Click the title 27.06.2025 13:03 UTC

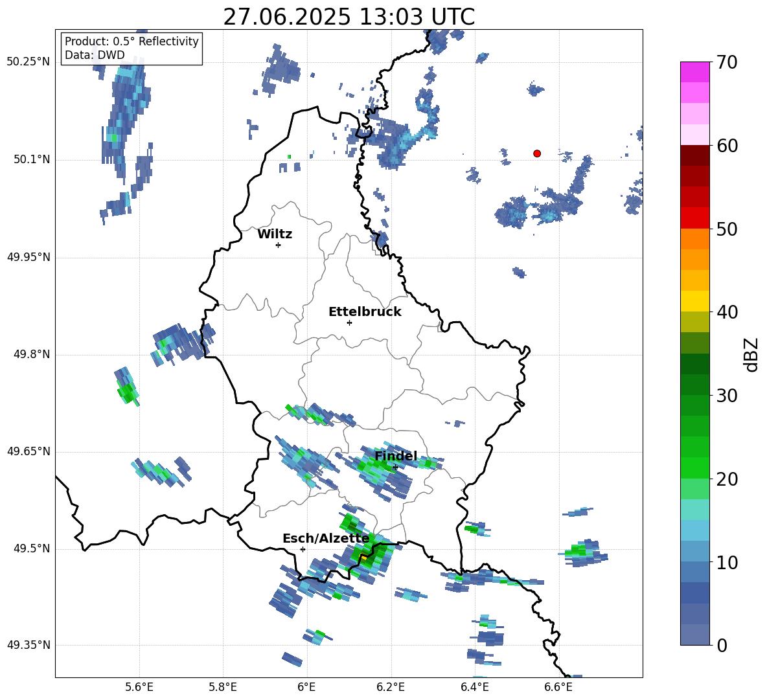tap(349, 17)
